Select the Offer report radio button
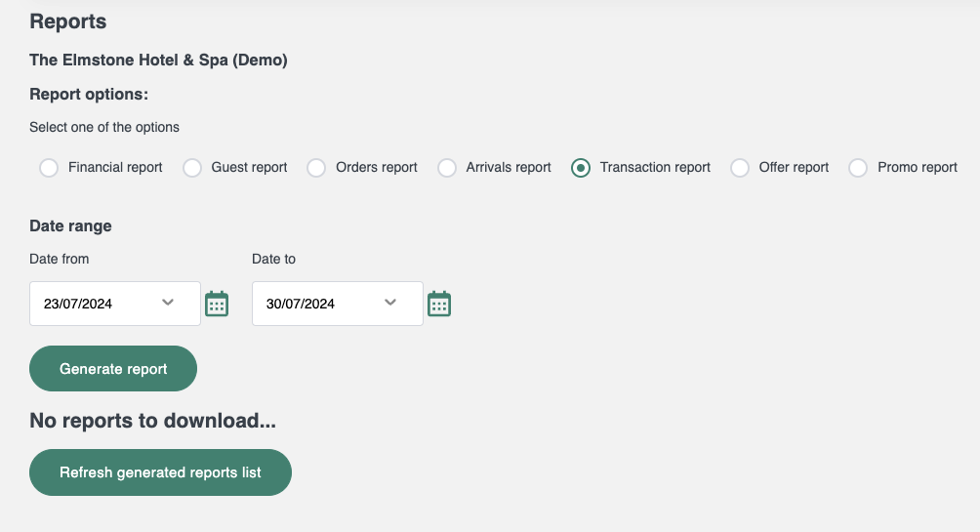 tap(740, 168)
